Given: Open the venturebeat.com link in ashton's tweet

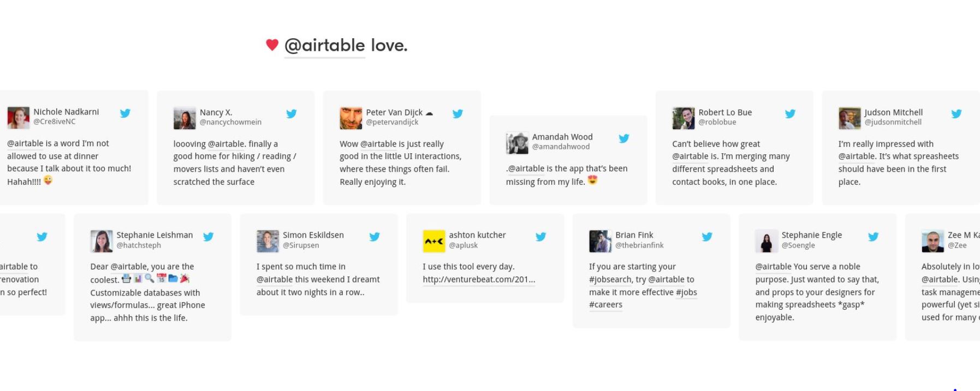Looking at the screenshot, I should pyautogui.click(x=478, y=280).
